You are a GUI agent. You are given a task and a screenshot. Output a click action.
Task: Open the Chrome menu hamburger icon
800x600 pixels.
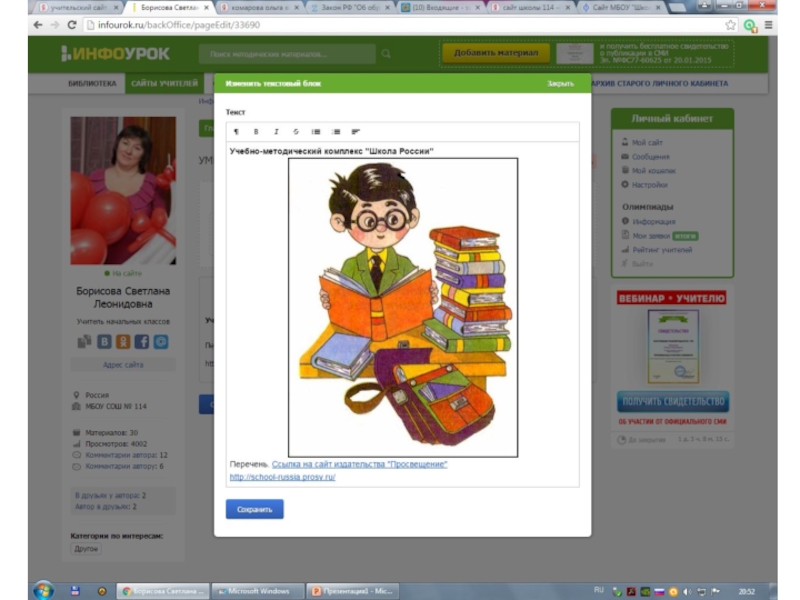click(768, 25)
